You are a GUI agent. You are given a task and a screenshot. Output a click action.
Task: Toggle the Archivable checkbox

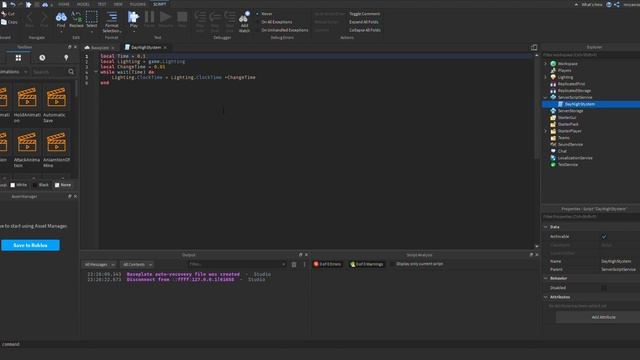604,237
